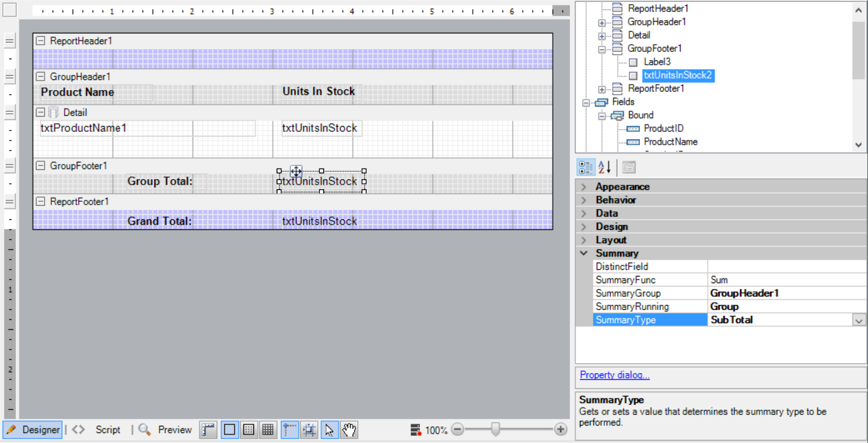868x443 pixels.
Task: Toggle the rulers display button
Action: 209,430
